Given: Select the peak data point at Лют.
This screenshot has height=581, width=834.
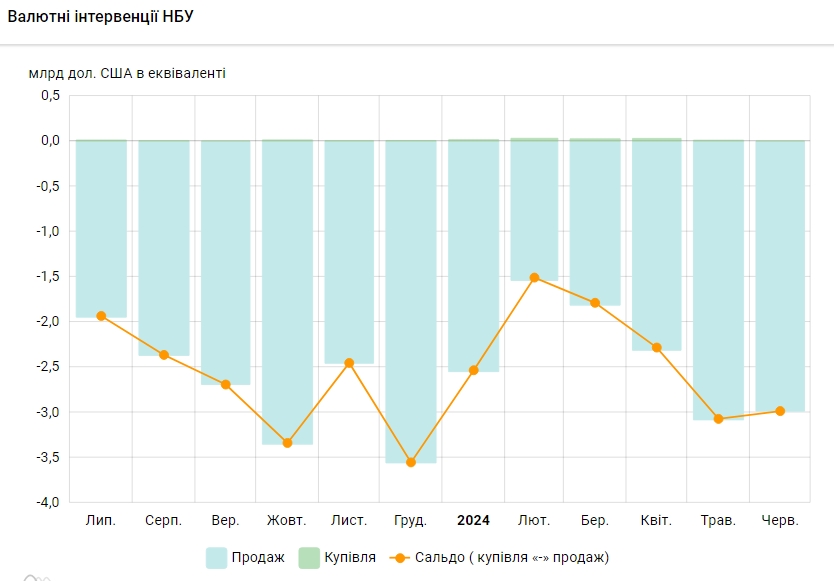Looking at the screenshot, I should (534, 277).
